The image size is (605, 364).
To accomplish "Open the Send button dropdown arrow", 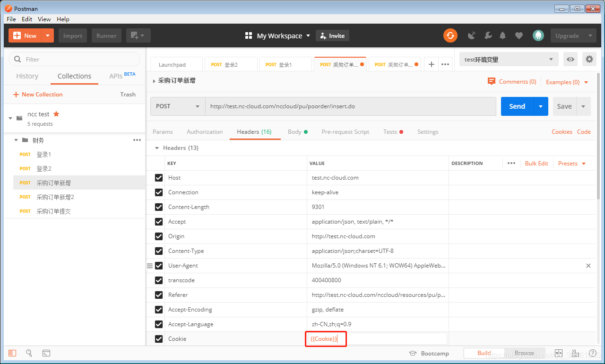I will [x=541, y=106].
